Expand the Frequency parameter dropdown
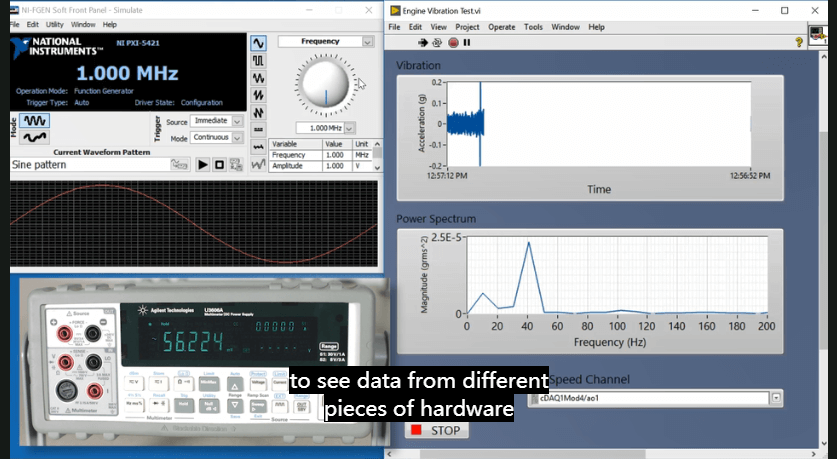This screenshot has height=459, width=837. [367, 42]
